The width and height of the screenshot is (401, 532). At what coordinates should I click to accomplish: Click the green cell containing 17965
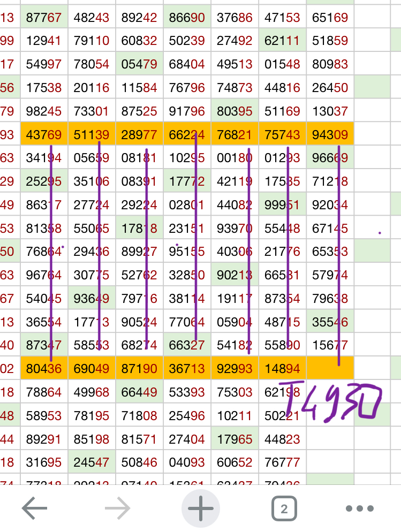[234, 438]
